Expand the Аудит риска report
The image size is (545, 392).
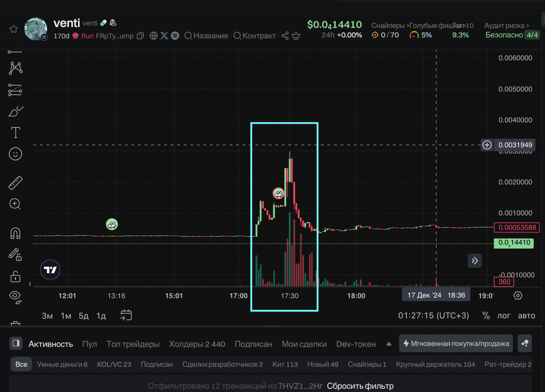coord(507,26)
